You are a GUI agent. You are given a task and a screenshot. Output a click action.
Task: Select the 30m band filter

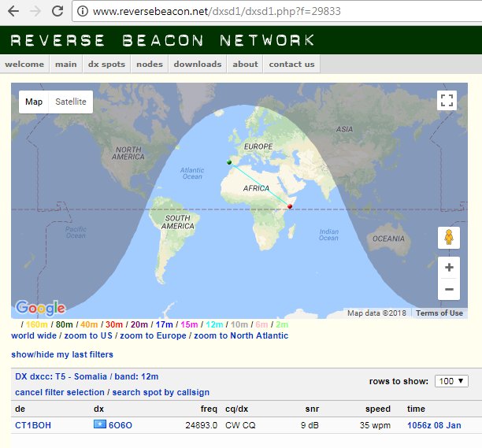pos(114,324)
